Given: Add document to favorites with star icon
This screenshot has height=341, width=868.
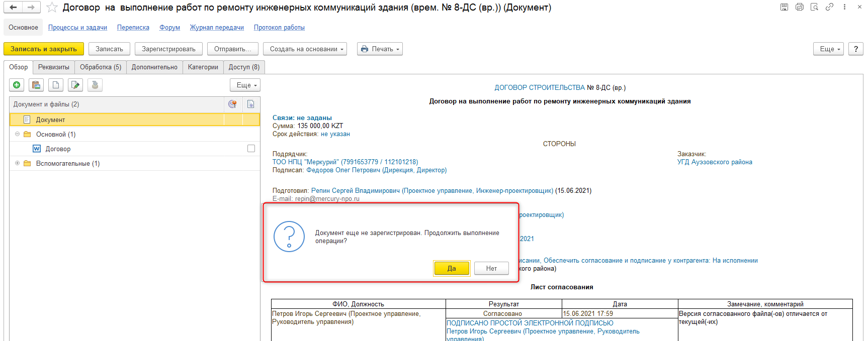Looking at the screenshot, I should click(52, 8).
